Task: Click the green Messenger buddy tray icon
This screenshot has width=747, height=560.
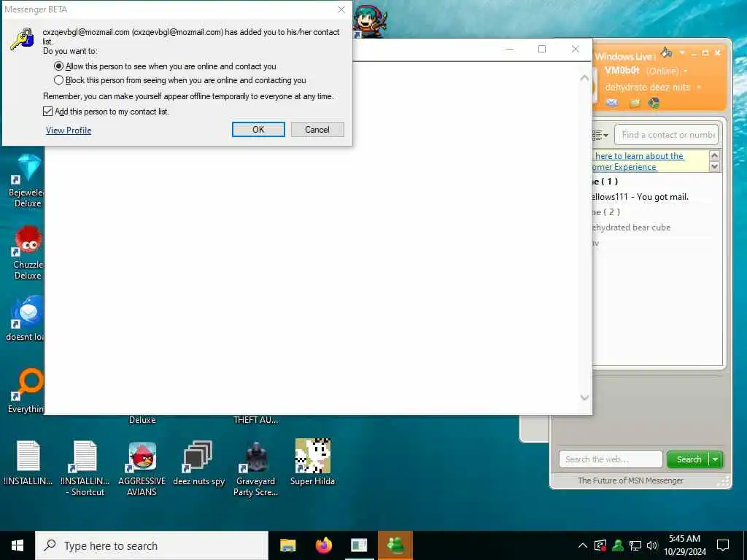Action: 618,545
